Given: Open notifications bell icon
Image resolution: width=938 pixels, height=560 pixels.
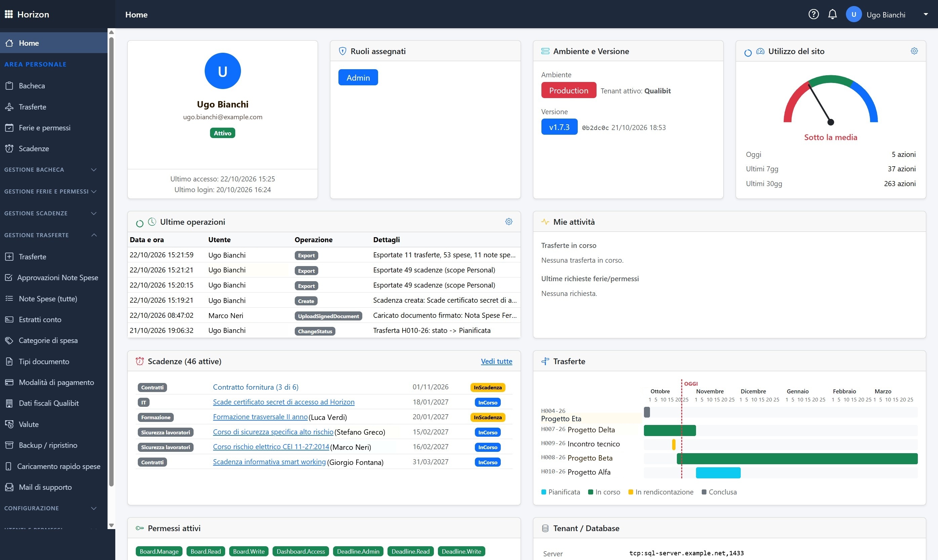Looking at the screenshot, I should (x=832, y=14).
